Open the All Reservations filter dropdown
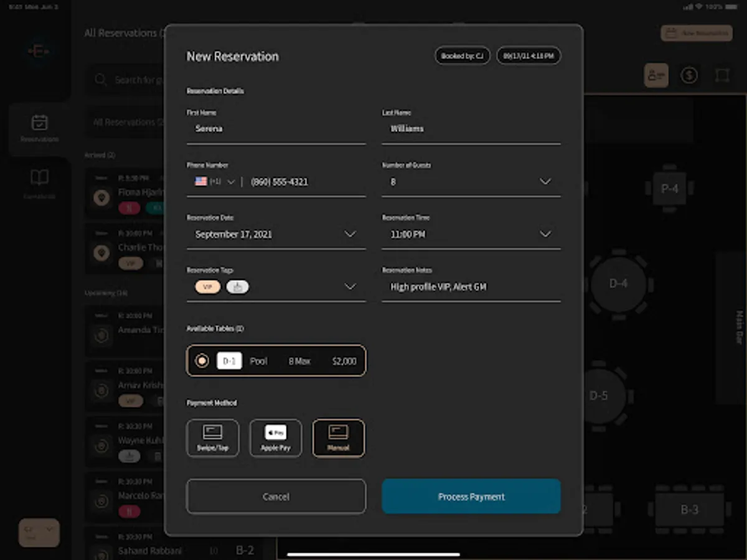Image resolution: width=747 pixels, height=560 pixels. click(125, 123)
